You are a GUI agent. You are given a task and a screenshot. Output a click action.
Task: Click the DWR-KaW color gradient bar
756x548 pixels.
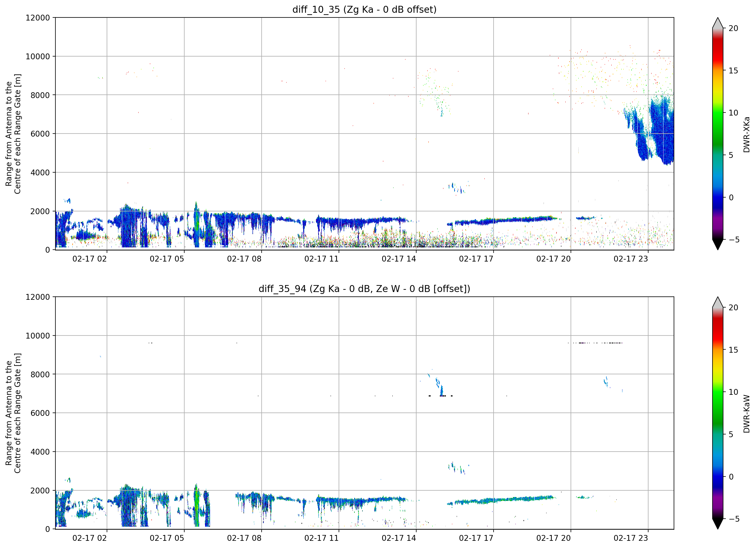point(718,413)
